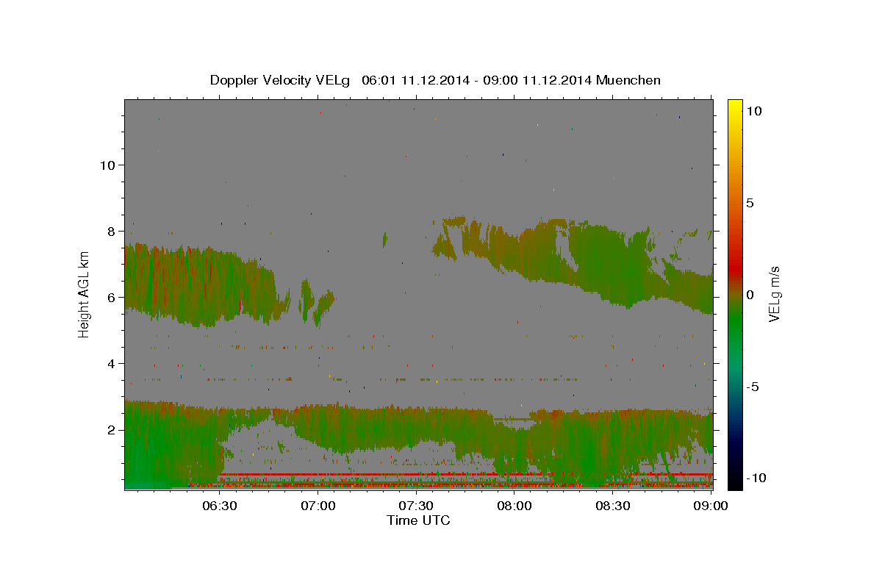Click the height tick label '2'
Image resolution: width=882 pixels, height=588 pixels.
[111, 430]
